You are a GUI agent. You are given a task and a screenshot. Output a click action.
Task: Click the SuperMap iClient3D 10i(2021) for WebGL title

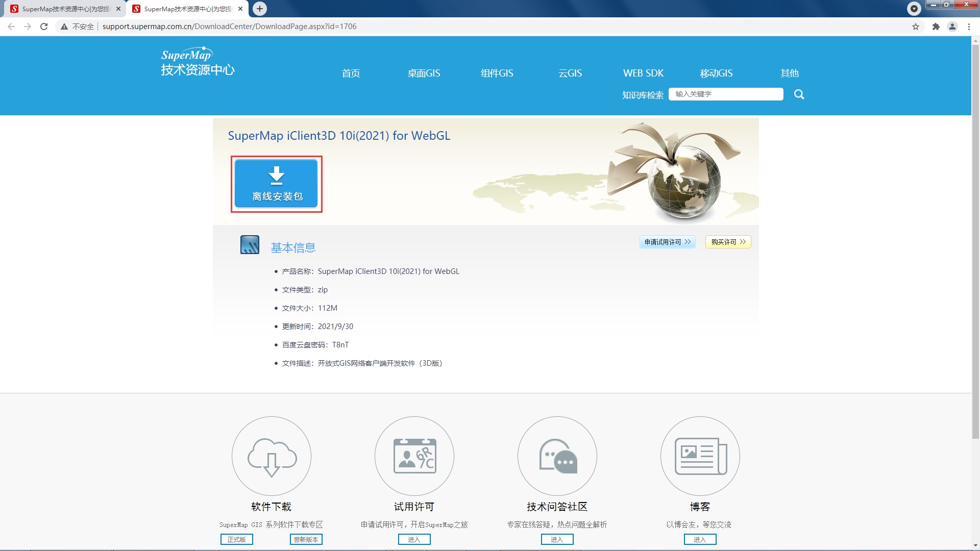pos(339,136)
